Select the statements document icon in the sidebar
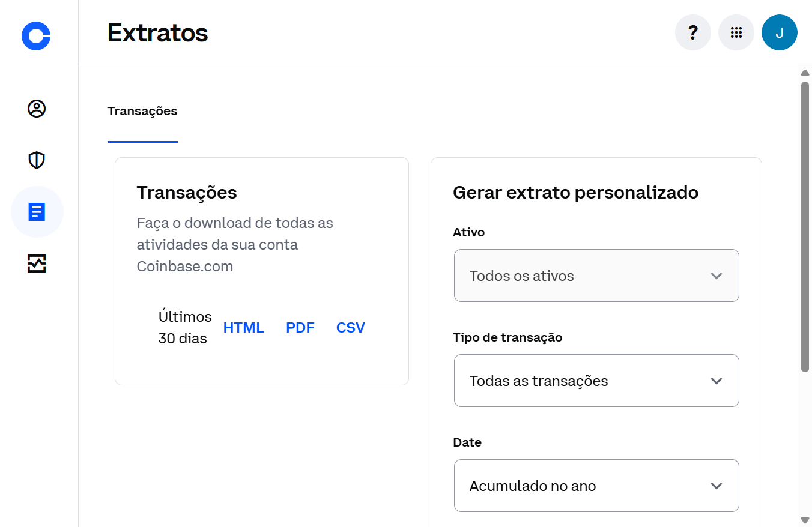Image resolution: width=812 pixels, height=527 pixels. coord(37,212)
